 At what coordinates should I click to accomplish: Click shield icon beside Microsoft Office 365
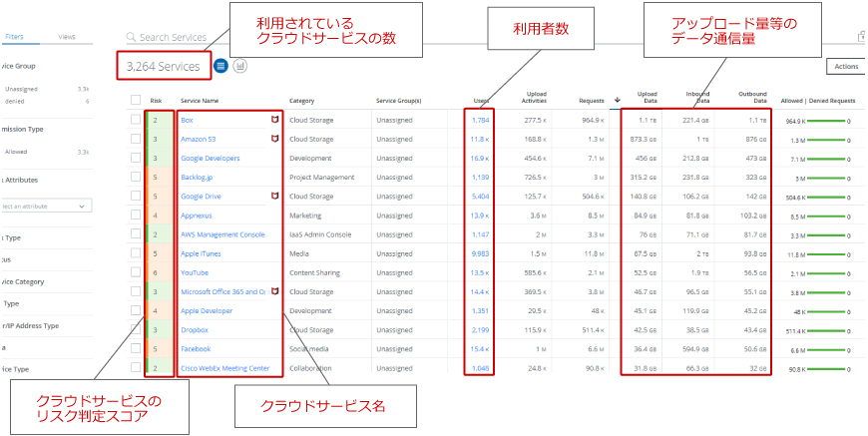click(x=274, y=291)
